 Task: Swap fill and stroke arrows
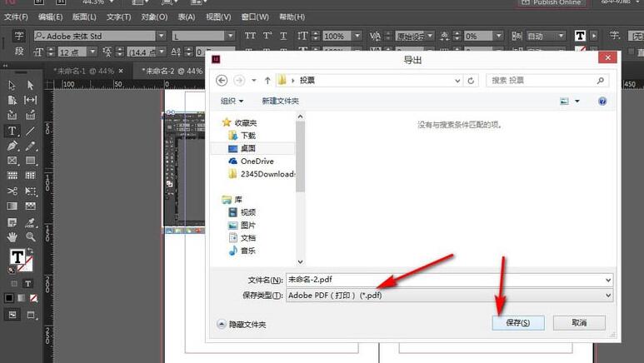tap(30, 250)
